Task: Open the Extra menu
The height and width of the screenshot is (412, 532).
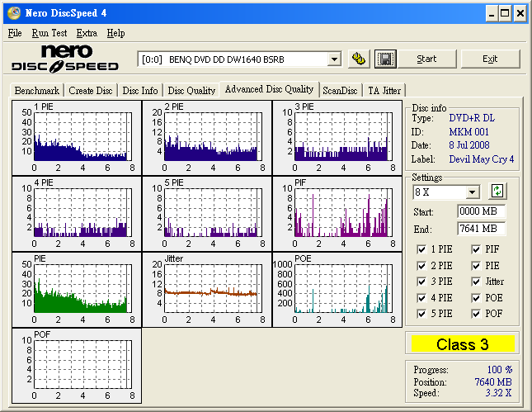Action: [86, 33]
